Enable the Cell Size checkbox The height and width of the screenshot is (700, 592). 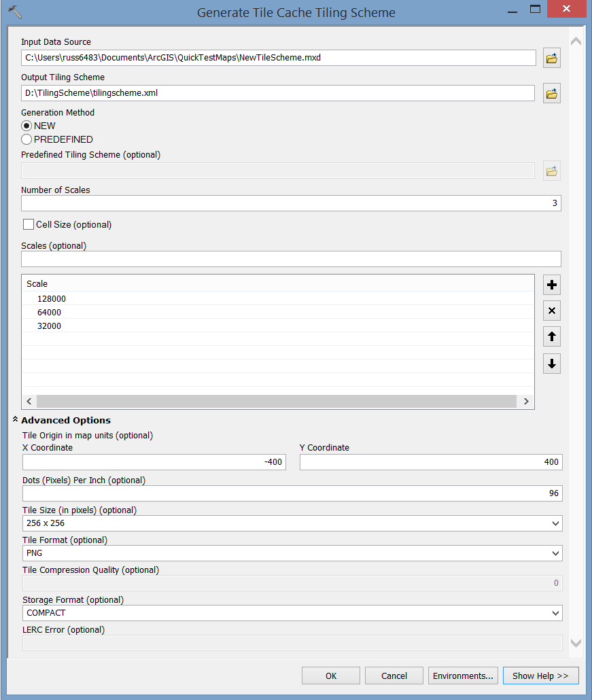tap(29, 224)
